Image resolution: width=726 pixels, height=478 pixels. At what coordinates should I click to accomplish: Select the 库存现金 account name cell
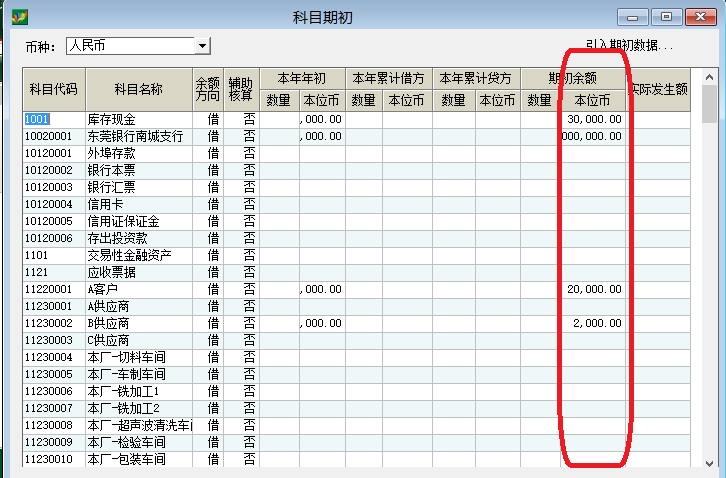(x=138, y=119)
